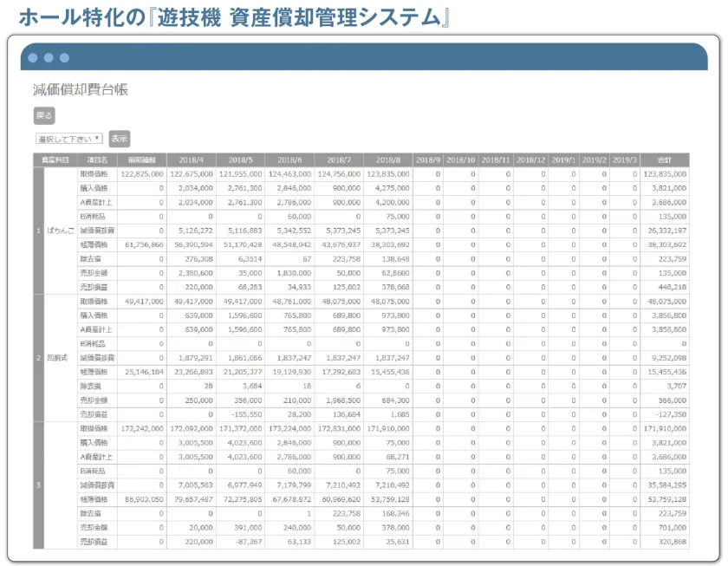Select the ぱちんこ asset category cell
Viewport: 728px width, 566px height.
(x=61, y=231)
